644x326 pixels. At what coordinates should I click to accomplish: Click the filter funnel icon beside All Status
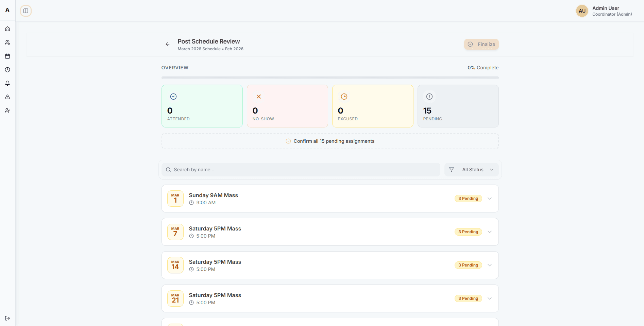pos(452,169)
